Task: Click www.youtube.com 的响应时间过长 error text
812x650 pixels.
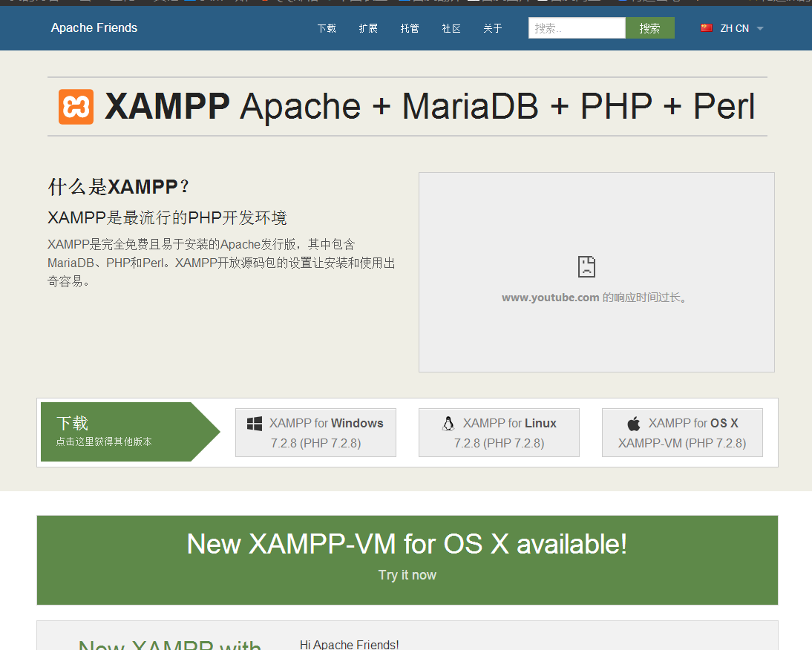Action: click(x=595, y=298)
